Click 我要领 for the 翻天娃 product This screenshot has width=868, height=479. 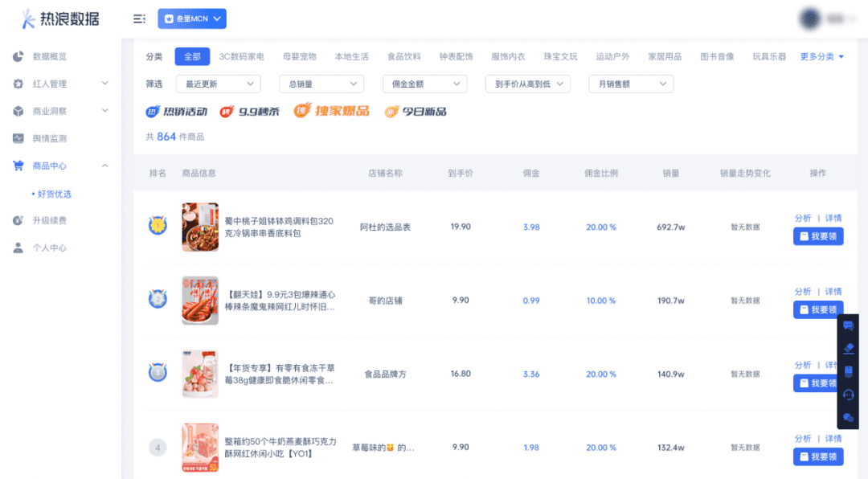pyautogui.click(x=818, y=309)
